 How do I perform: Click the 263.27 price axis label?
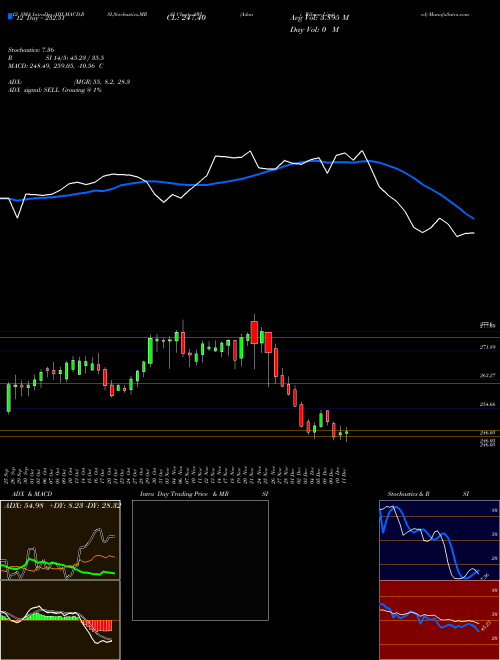point(487,375)
